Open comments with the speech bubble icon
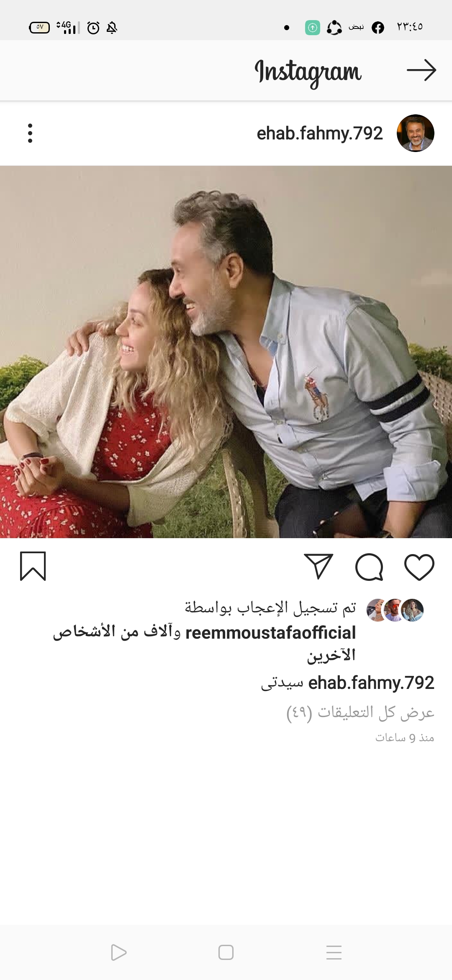452x980 pixels. point(369,567)
